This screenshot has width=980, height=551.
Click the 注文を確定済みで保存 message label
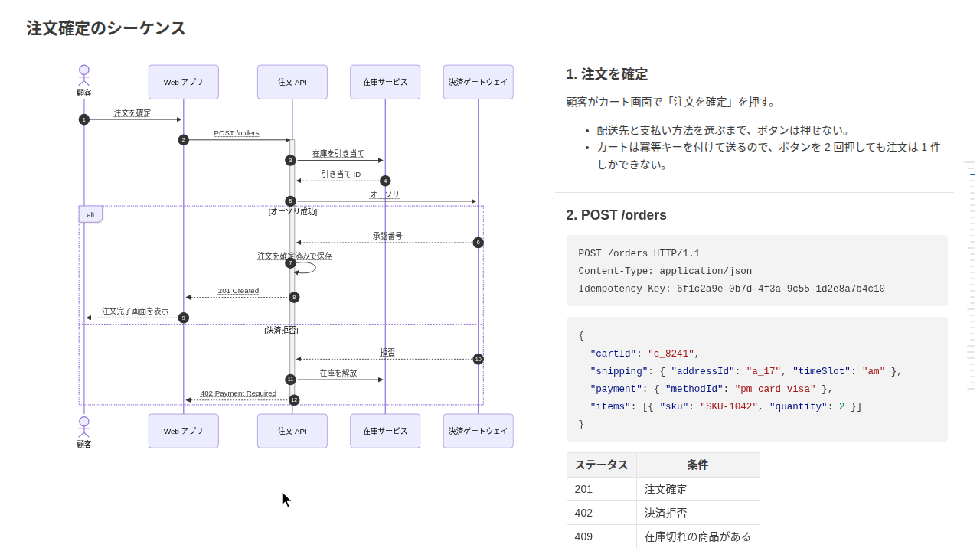295,256
